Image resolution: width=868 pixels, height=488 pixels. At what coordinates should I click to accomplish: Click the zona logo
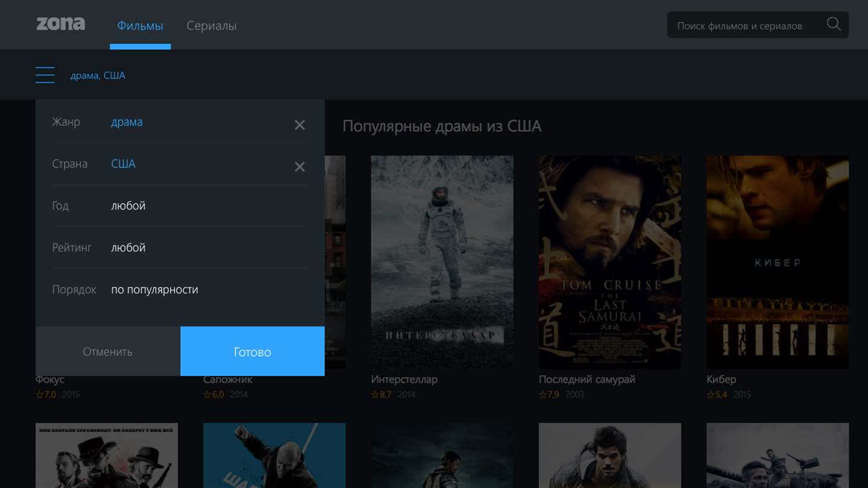point(60,24)
